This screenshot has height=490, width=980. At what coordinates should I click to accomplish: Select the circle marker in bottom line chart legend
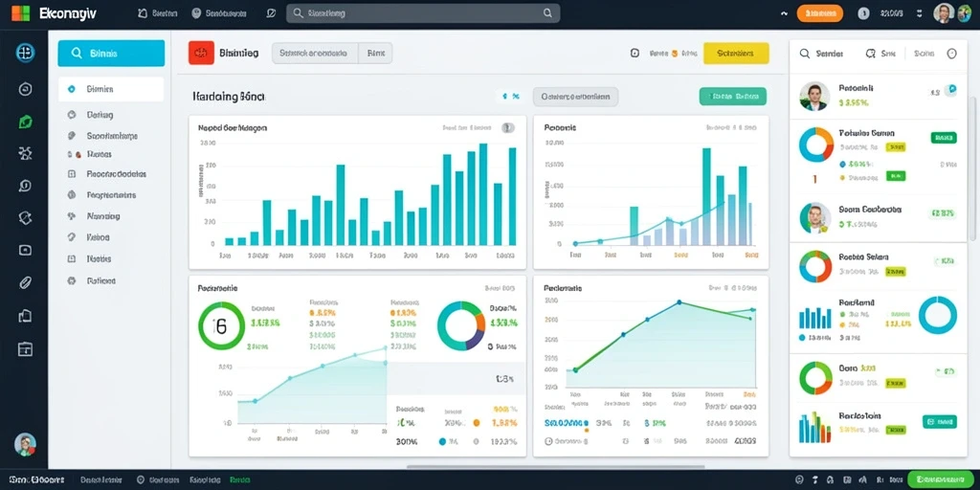click(548, 440)
